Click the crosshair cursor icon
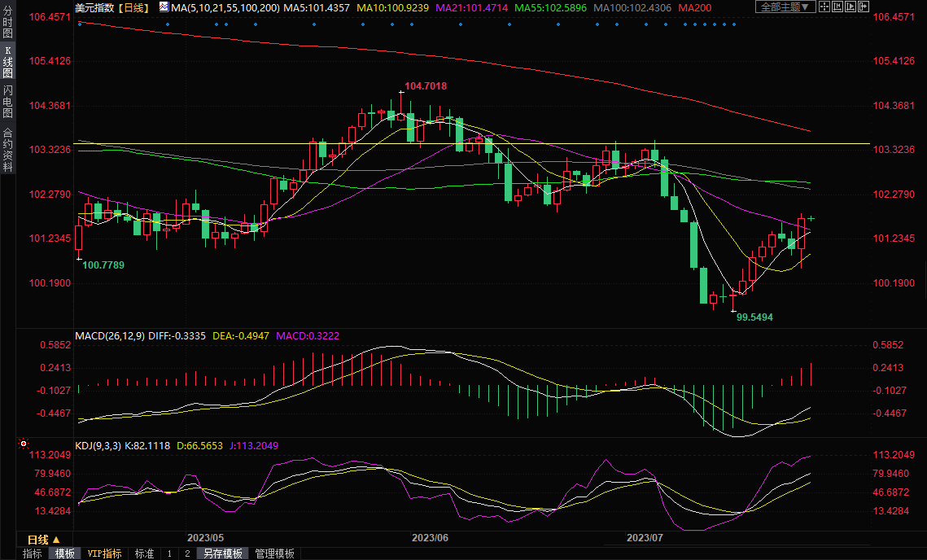 coord(824,7)
